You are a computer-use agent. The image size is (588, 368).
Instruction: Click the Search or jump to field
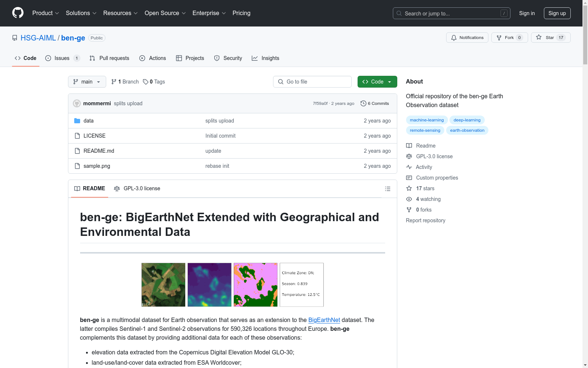click(452, 13)
